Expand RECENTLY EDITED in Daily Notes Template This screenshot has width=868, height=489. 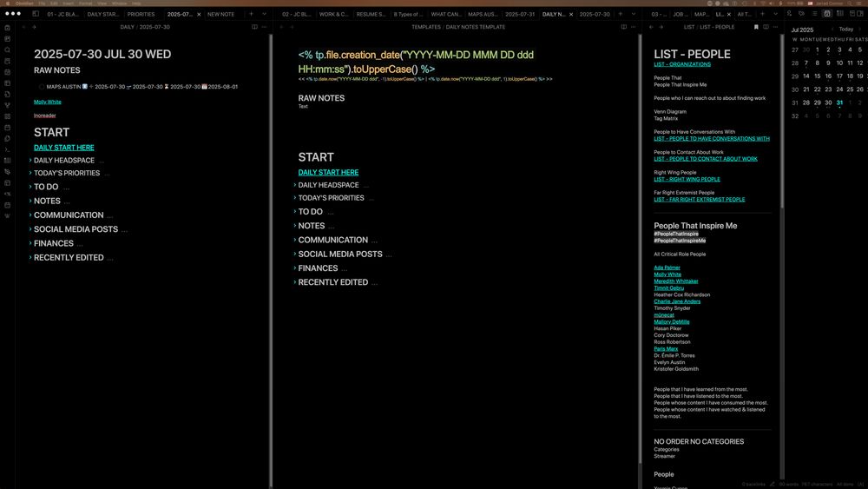pos(295,282)
